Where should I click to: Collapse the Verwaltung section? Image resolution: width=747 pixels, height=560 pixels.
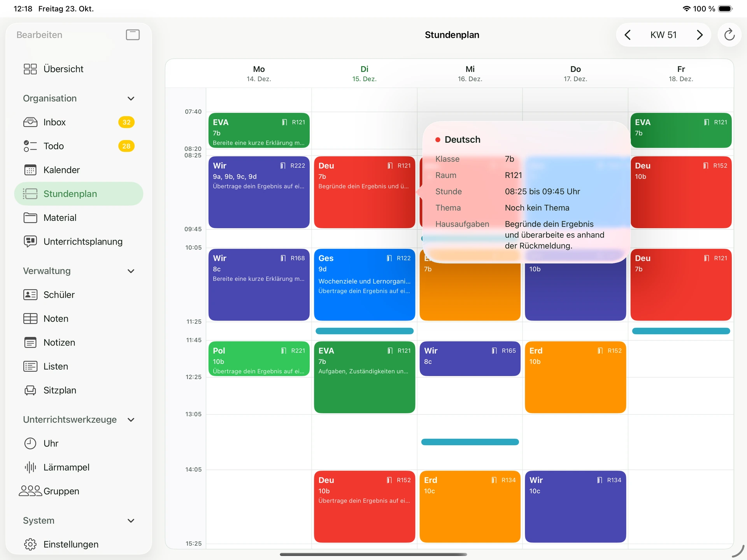(x=131, y=271)
